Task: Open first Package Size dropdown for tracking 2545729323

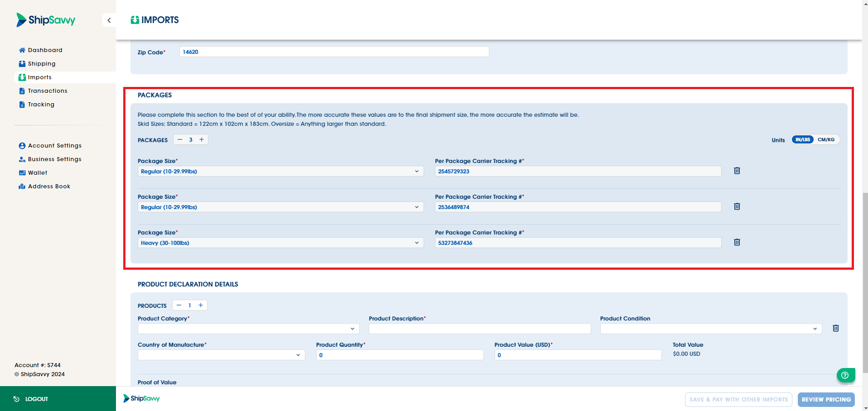Action: pyautogui.click(x=280, y=171)
